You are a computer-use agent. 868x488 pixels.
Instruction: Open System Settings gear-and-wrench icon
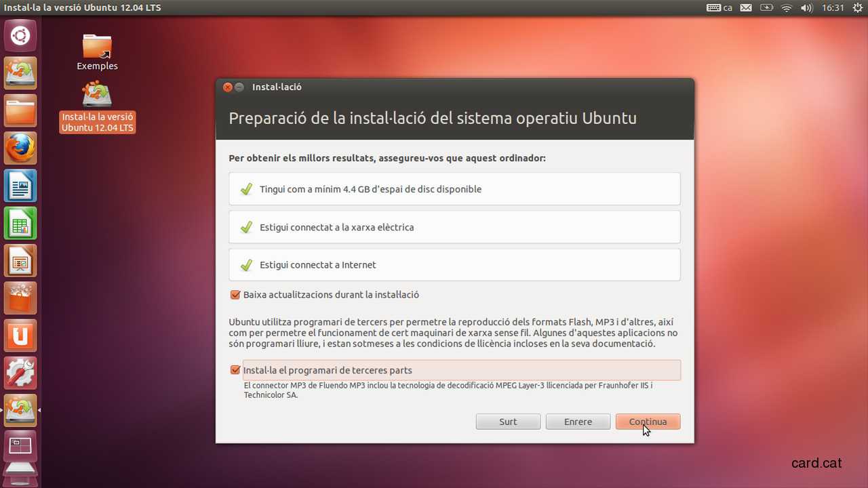[x=20, y=373]
